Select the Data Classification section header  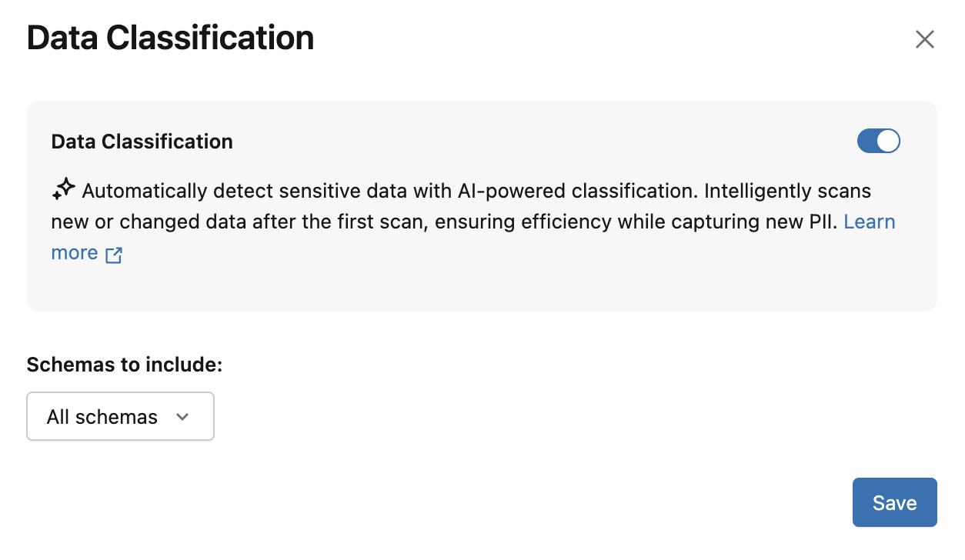coord(142,141)
